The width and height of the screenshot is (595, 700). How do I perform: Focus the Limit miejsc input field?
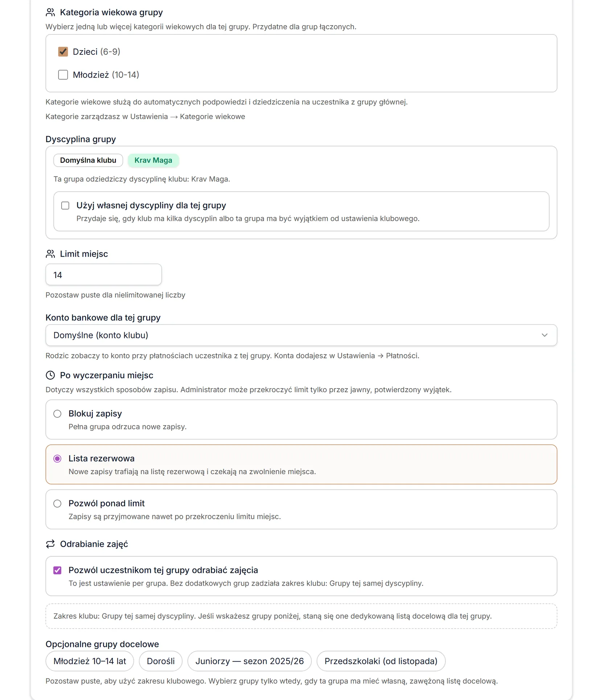tap(103, 275)
